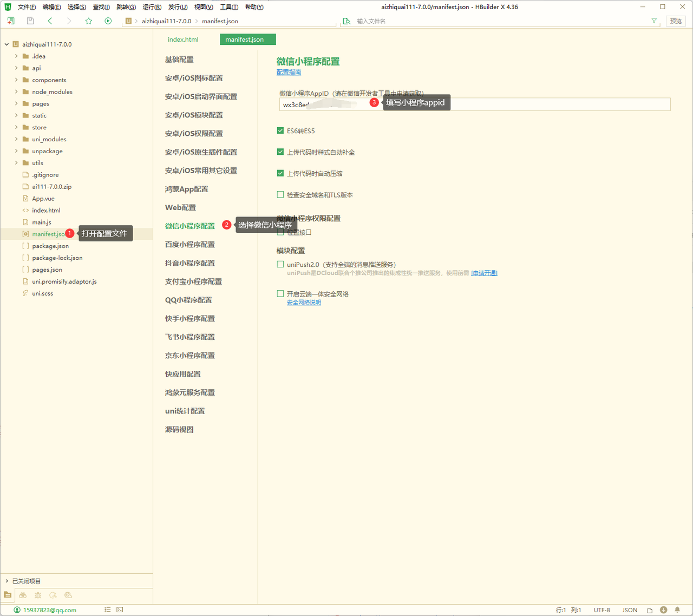Screen dimensions: 693x616
Task: Select the 源码视图 section
Action: (179, 429)
